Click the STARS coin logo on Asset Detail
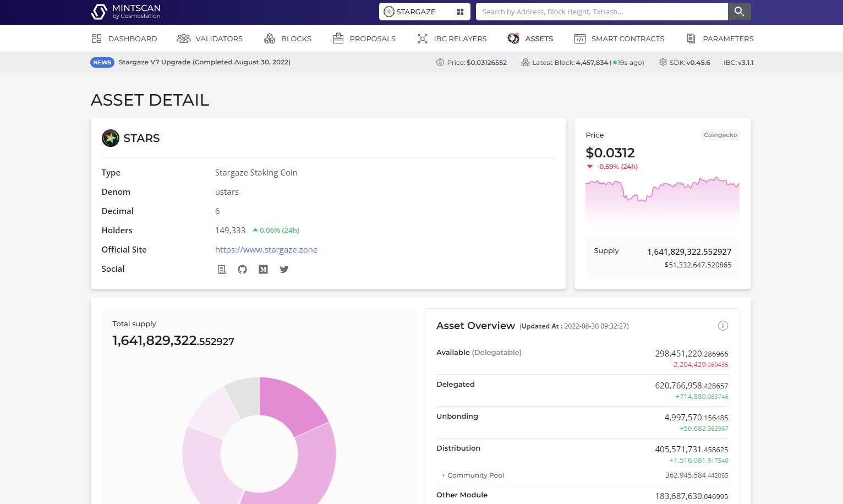Viewport: 843px width, 504px height. click(x=111, y=138)
